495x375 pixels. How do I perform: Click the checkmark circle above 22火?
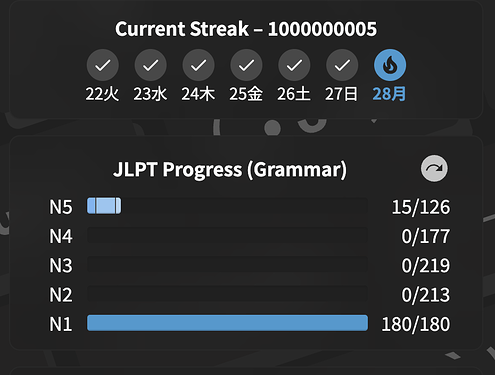point(103,65)
